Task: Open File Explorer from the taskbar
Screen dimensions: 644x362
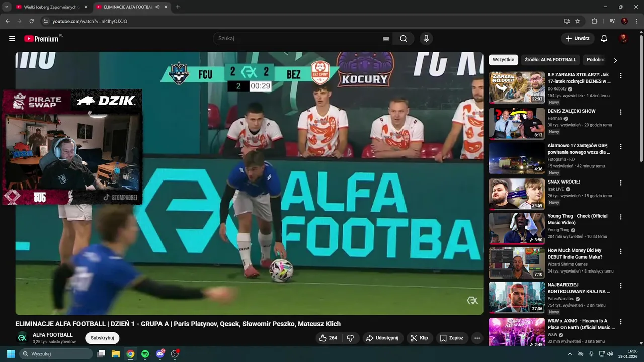Action: click(x=115, y=354)
